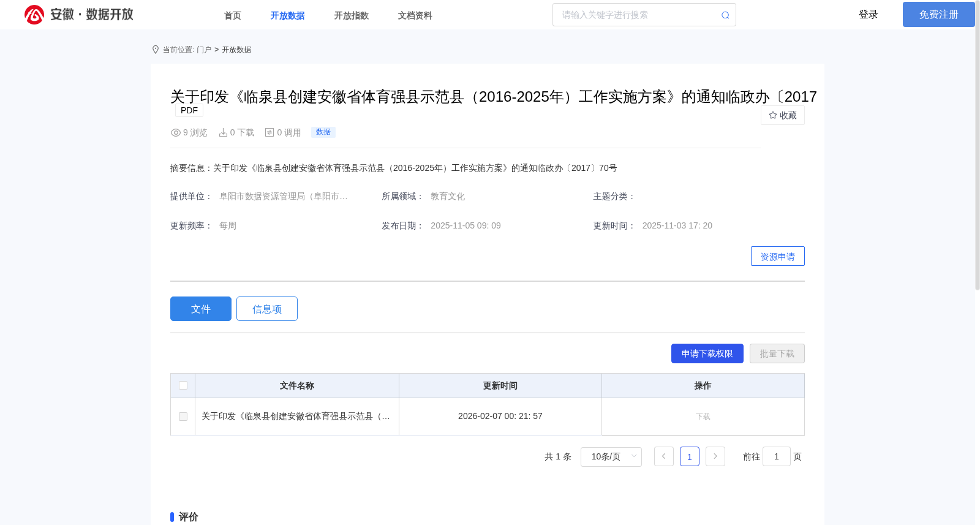The height and width of the screenshot is (525, 980).
Task: Click the 教育文化 domain value
Action: [448, 196]
